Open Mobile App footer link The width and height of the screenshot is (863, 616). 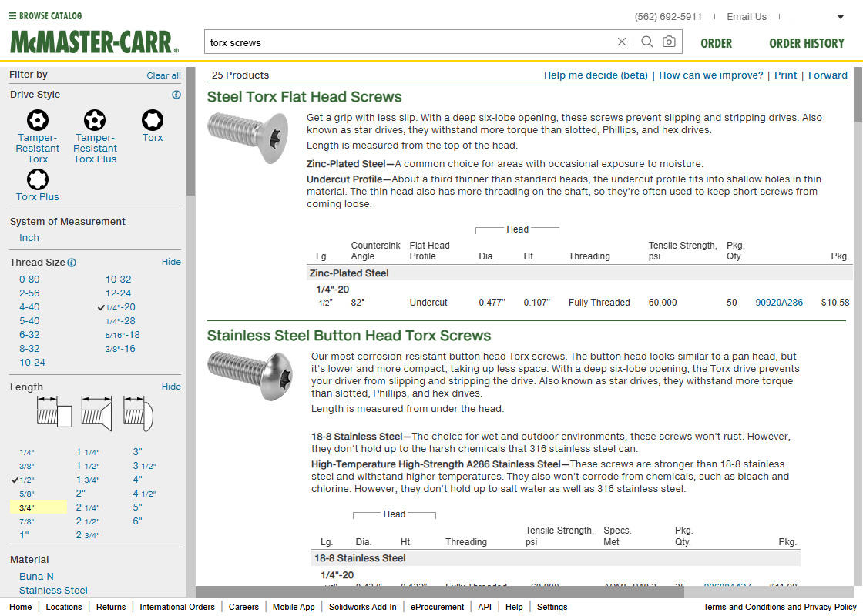tap(294, 607)
